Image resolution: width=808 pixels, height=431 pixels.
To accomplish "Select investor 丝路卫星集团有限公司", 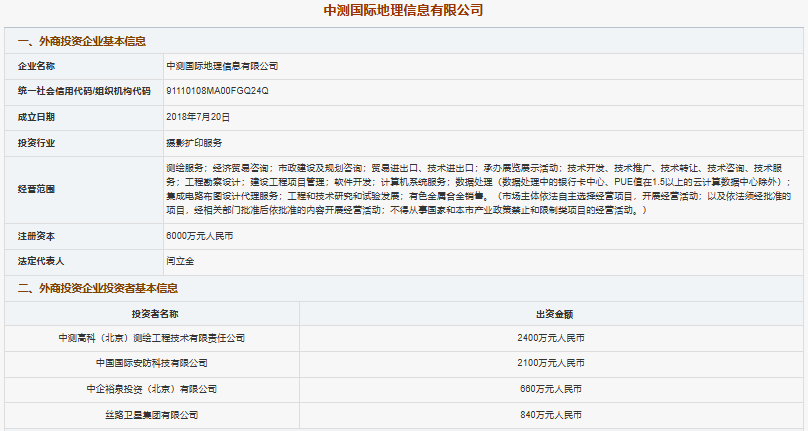I will (152, 415).
